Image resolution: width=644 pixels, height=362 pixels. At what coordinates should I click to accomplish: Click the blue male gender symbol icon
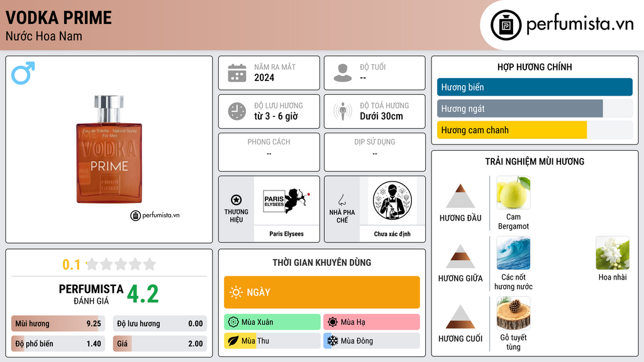pos(23,73)
